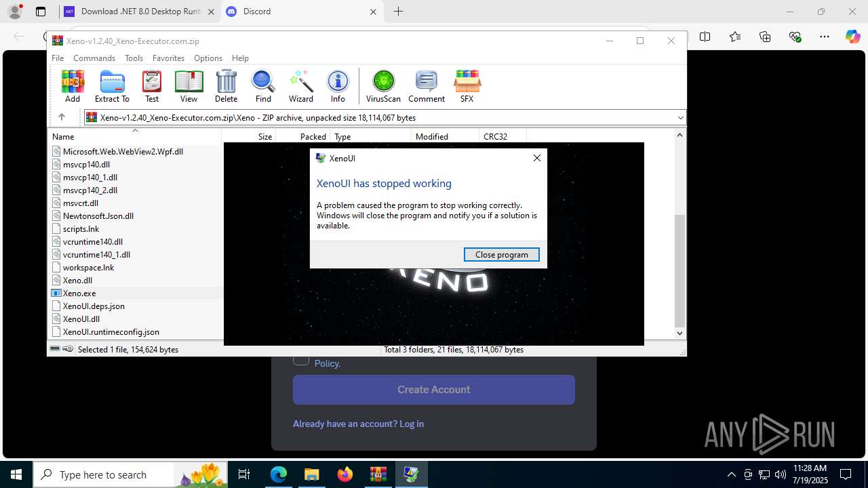Go up one folder level arrow
The width and height of the screenshot is (868, 488).
62,117
